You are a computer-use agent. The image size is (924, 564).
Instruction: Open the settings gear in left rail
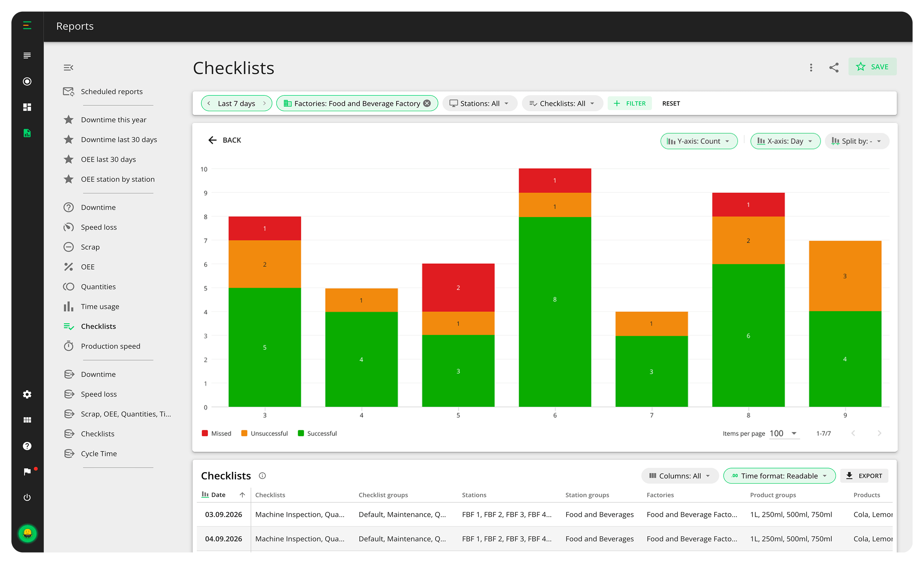click(27, 394)
